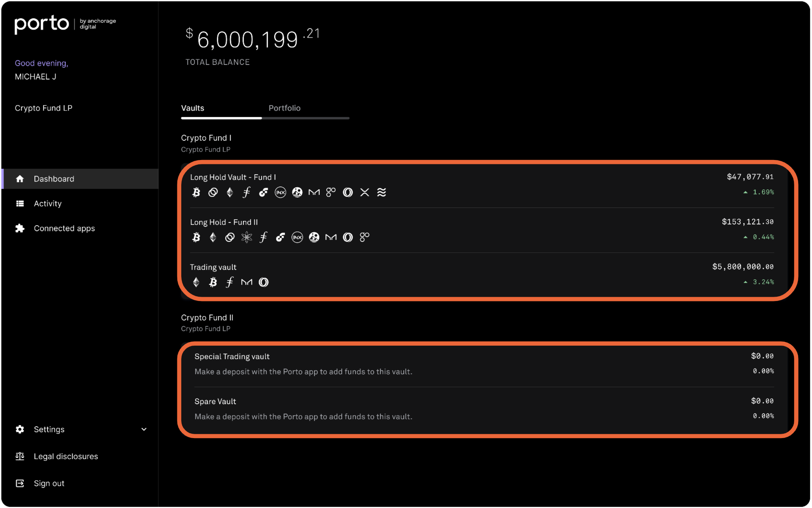Click Sign out in the sidebar
This screenshot has width=812, height=508.
[x=49, y=484]
